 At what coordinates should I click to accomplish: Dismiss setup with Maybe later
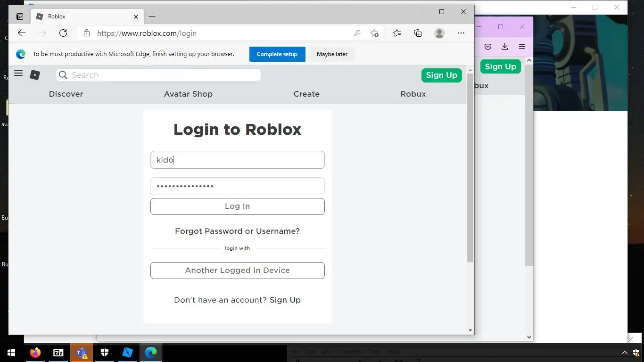point(332,54)
